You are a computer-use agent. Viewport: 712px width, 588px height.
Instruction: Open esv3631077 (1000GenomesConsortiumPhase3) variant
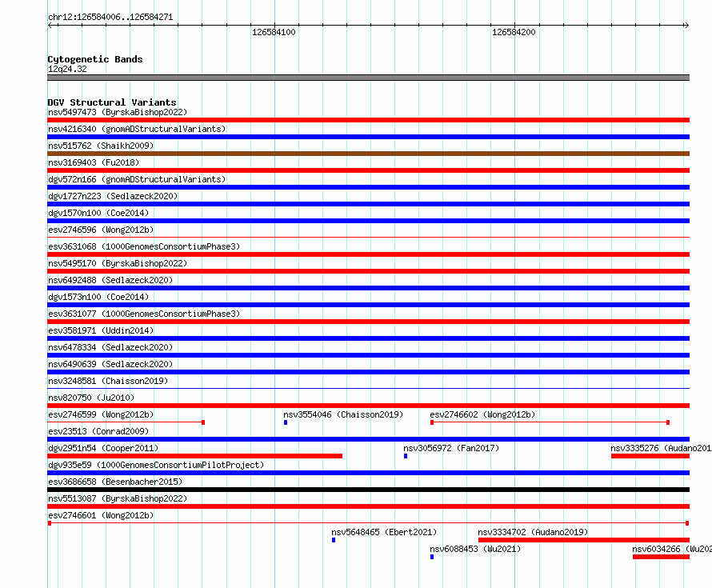pos(144,314)
